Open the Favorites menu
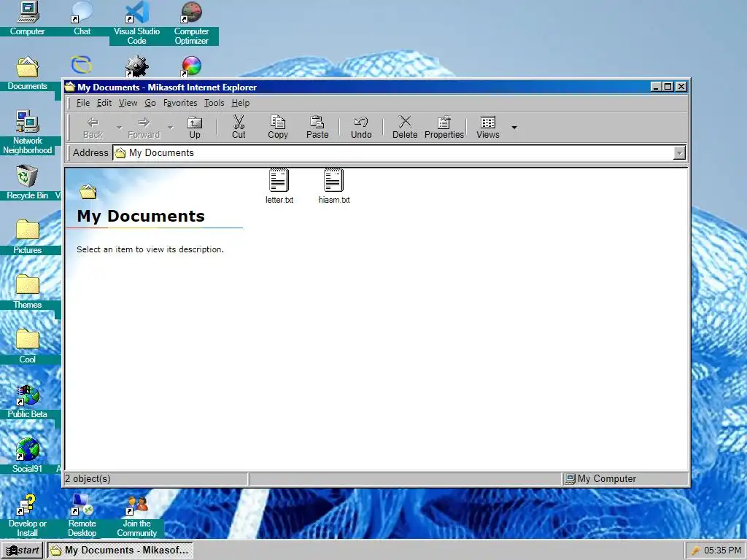 [180, 103]
